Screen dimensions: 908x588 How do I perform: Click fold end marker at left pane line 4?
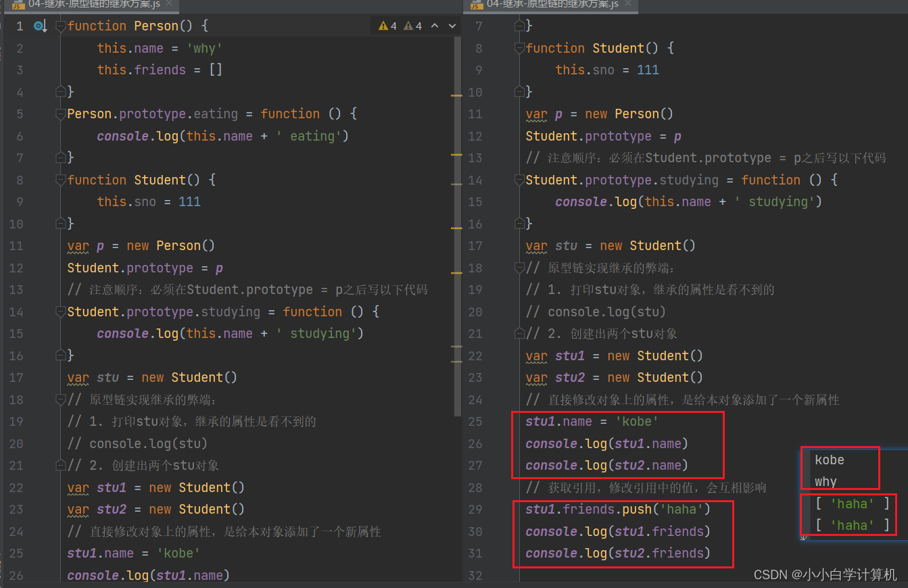(x=60, y=92)
